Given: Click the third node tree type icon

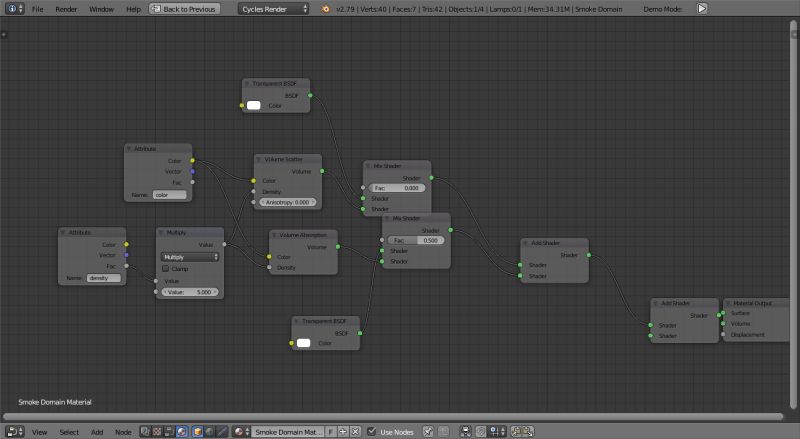Looking at the screenshot, I should click(169, 432).
